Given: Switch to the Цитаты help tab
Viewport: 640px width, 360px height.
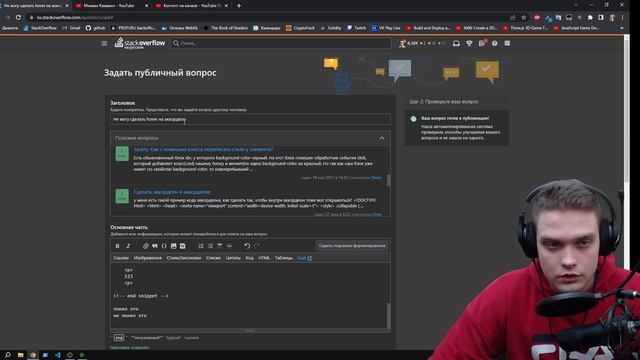Looking at the screenshot, I should point(233,258).
